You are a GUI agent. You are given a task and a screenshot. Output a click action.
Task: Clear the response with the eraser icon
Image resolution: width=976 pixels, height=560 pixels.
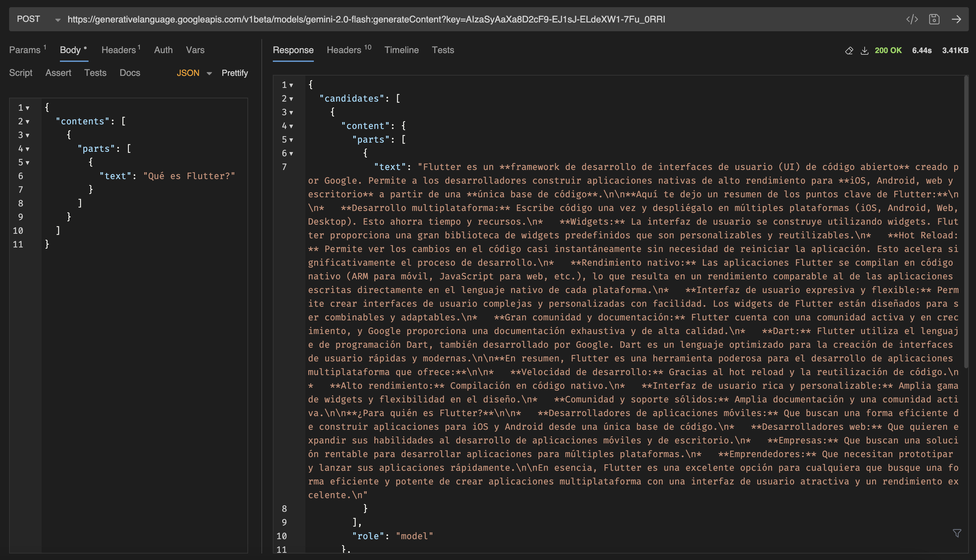[x=849, y=50]
